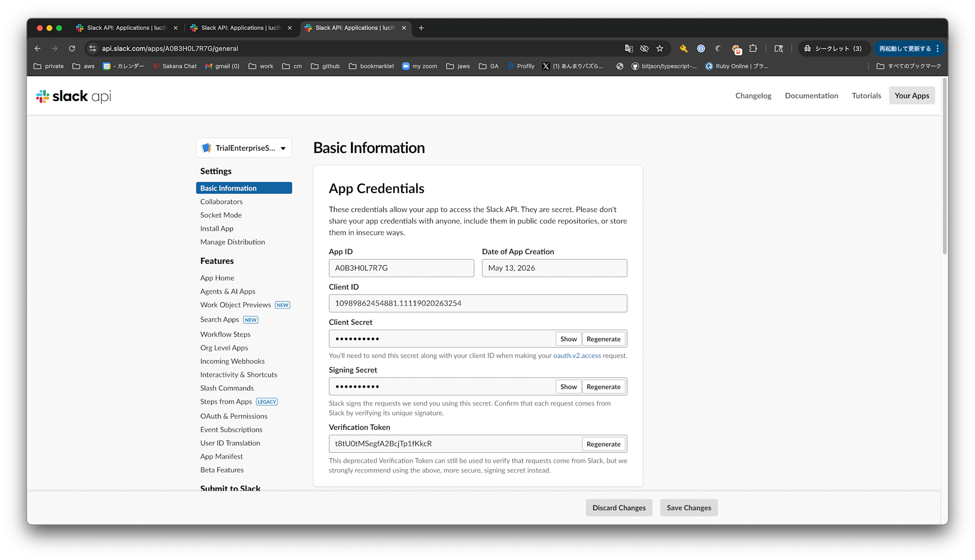Image resolution: width=975 pixels, height=560 pixels.
Task: Open Changelog in the top navigation
Action: coord(753,96)
